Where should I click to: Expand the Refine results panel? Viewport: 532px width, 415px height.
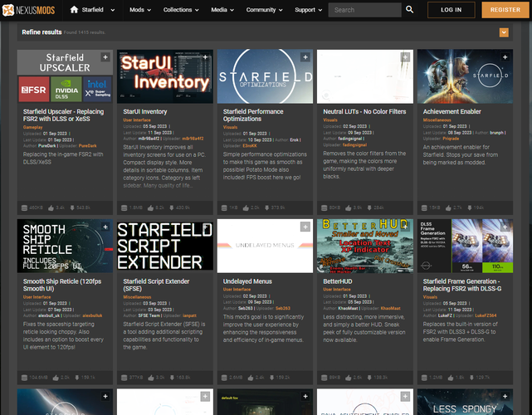point(504,32)
